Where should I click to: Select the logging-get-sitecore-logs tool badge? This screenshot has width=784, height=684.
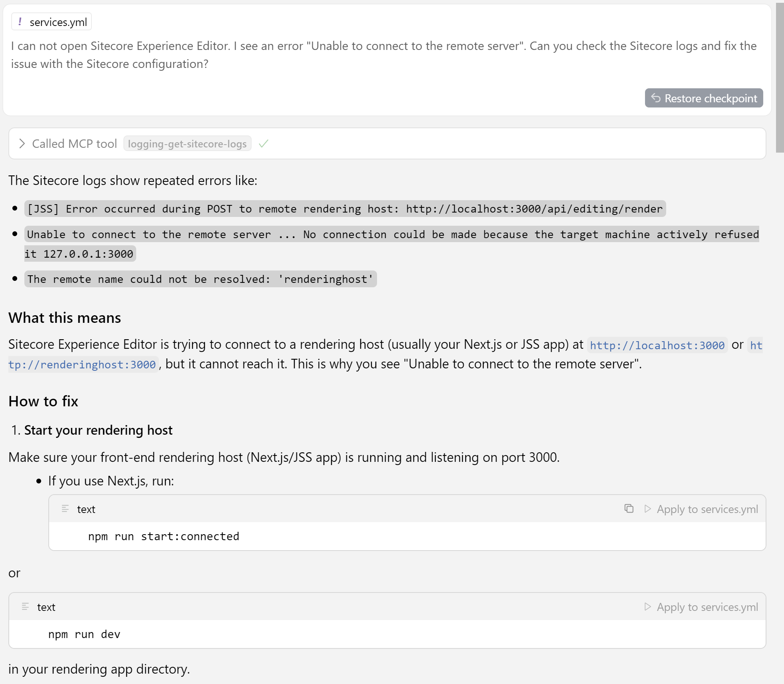[x=187, y=143]
